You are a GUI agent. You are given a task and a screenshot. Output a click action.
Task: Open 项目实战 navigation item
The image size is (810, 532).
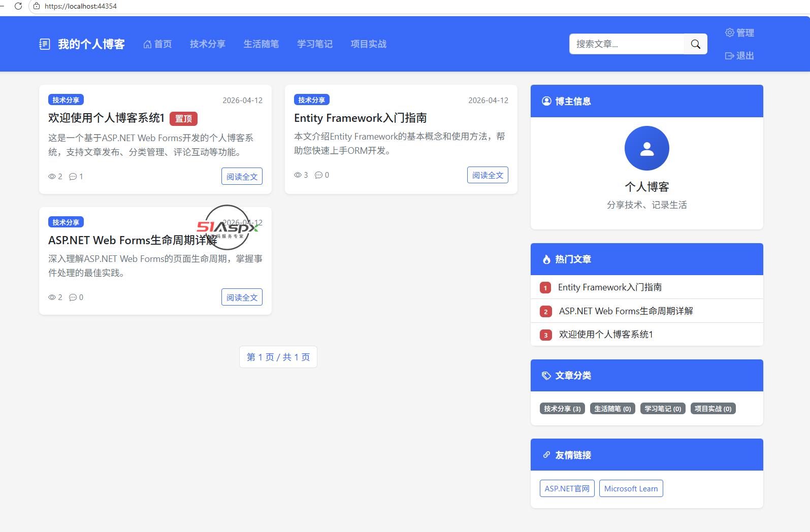[x=369, y=44]
